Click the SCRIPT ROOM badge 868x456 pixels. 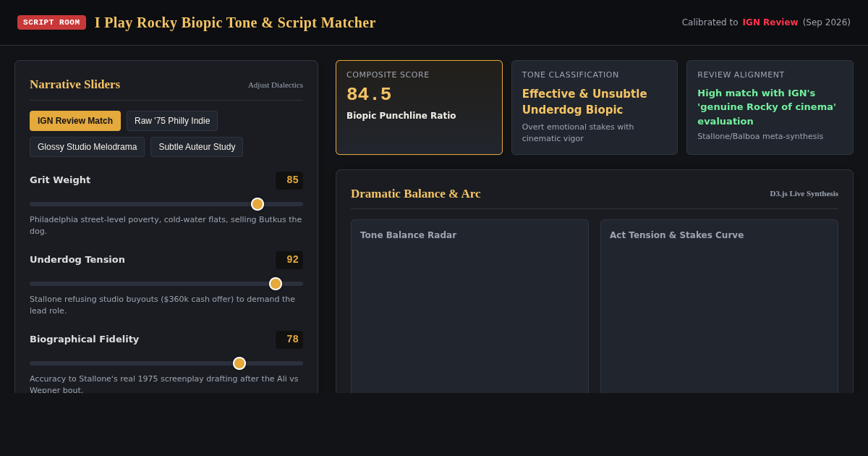(51, 22)
